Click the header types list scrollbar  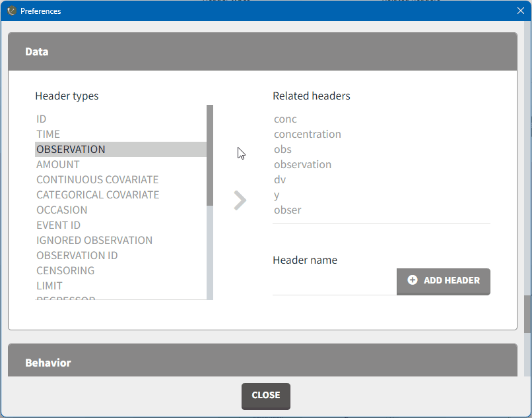pyautogui.click(x=210, y=156)
